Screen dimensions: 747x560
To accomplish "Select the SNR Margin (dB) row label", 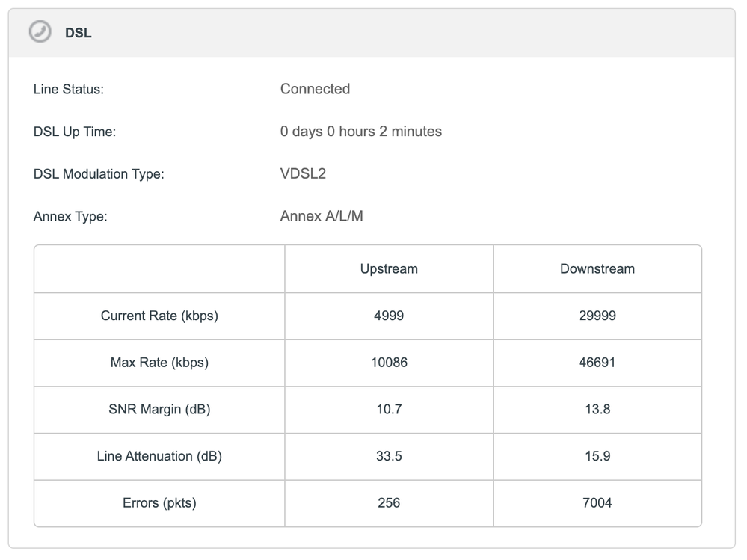I will pos(159,410).
